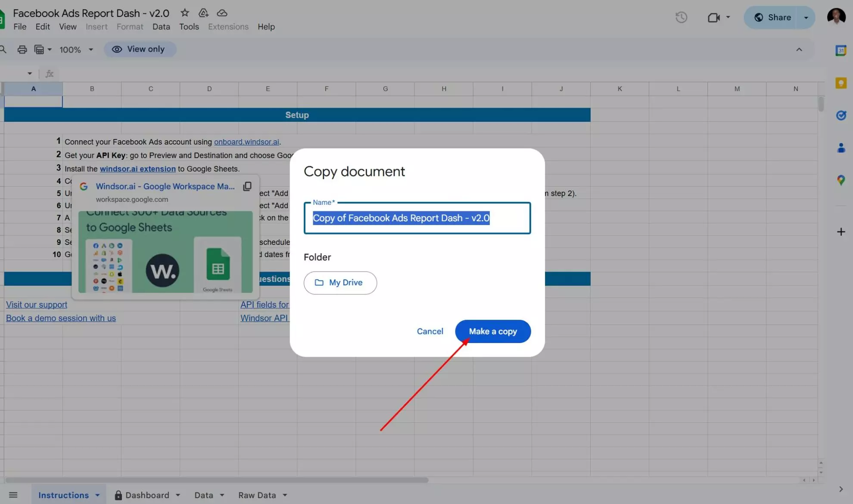
Task: Click the search magnifier in the toolbar
Action: (3, 49)
